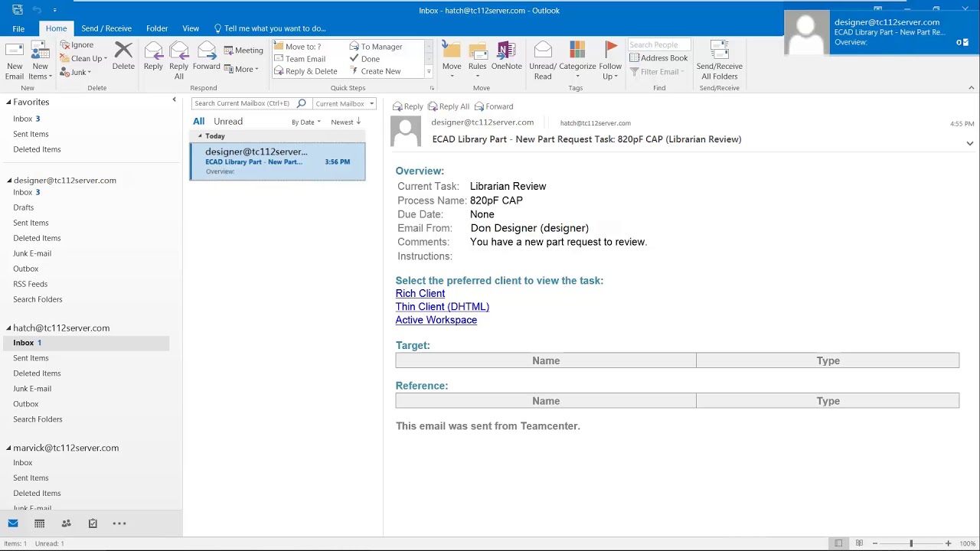Switch to Tasks view icon
Image resolution: width=980 pixels, height=551 pixels.
click(x=93, y=523)
